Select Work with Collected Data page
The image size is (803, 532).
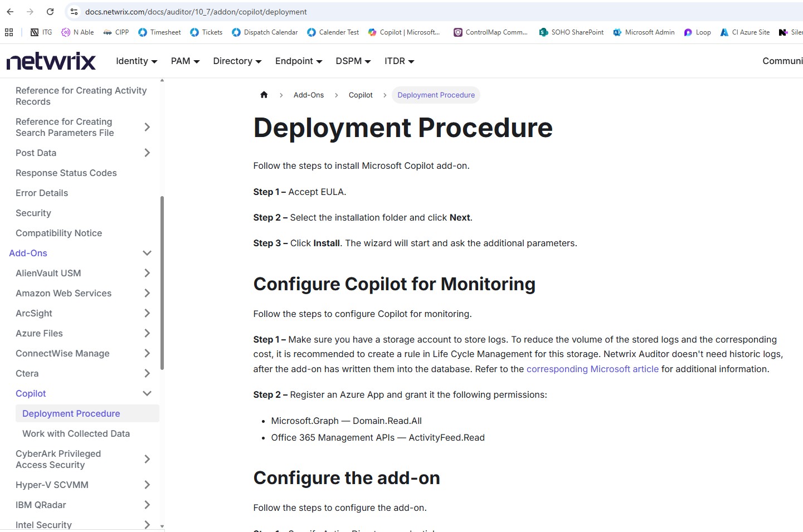76,433
